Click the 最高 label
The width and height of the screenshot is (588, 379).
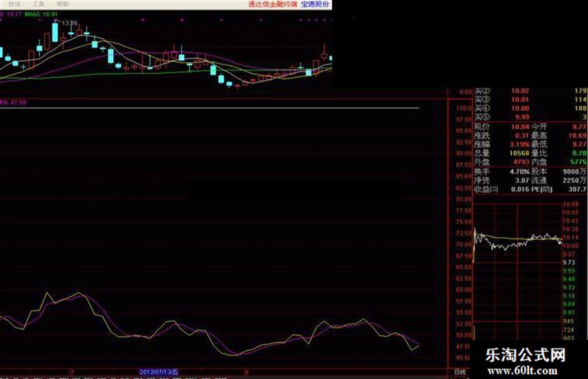point(539,136)
